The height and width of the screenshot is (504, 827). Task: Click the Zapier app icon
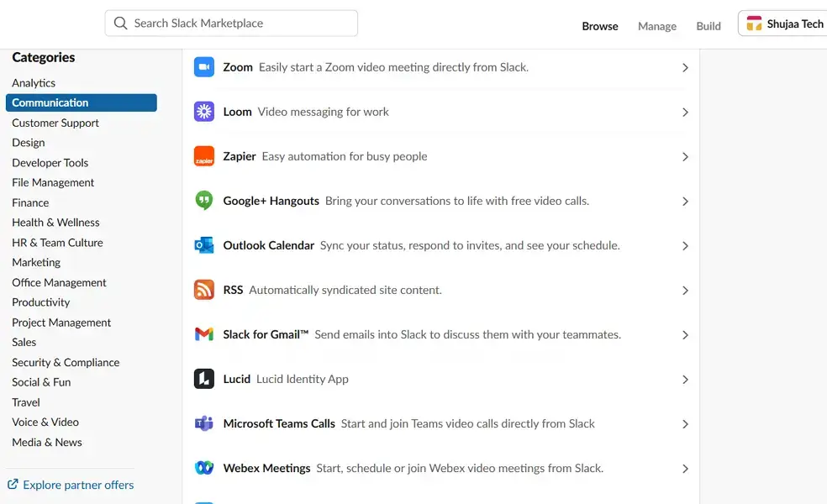point(204,156)
